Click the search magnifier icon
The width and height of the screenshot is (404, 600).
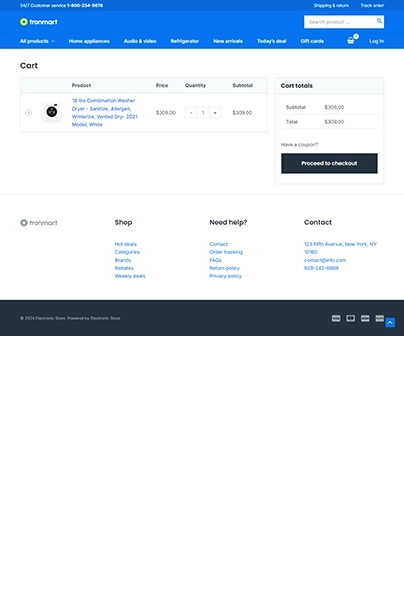pyautogui.click(x=379, y=21)
